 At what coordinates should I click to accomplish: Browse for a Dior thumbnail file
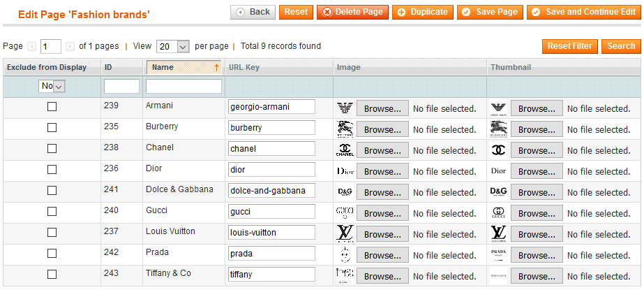pyautogui.click(x=537, y=171)
